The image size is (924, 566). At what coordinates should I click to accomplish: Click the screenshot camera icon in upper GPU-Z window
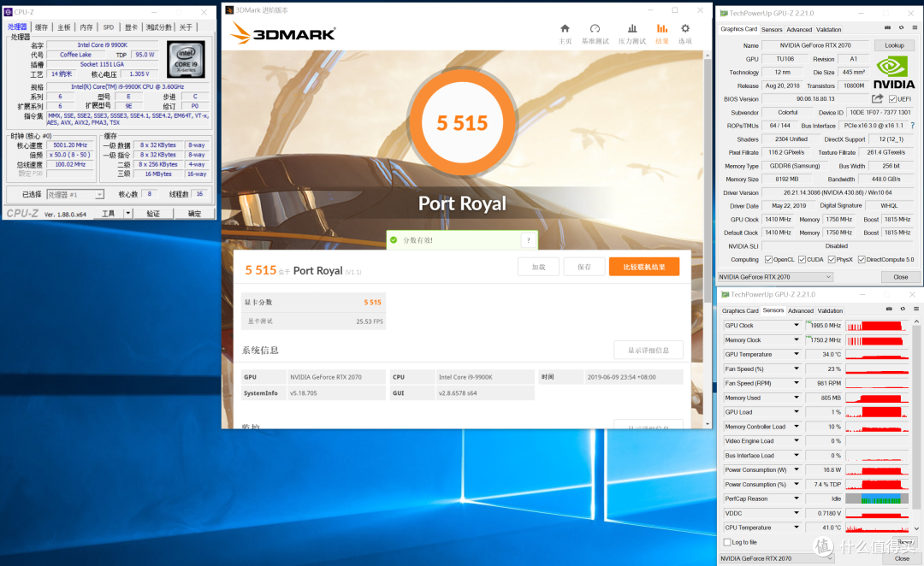point(887,27)
